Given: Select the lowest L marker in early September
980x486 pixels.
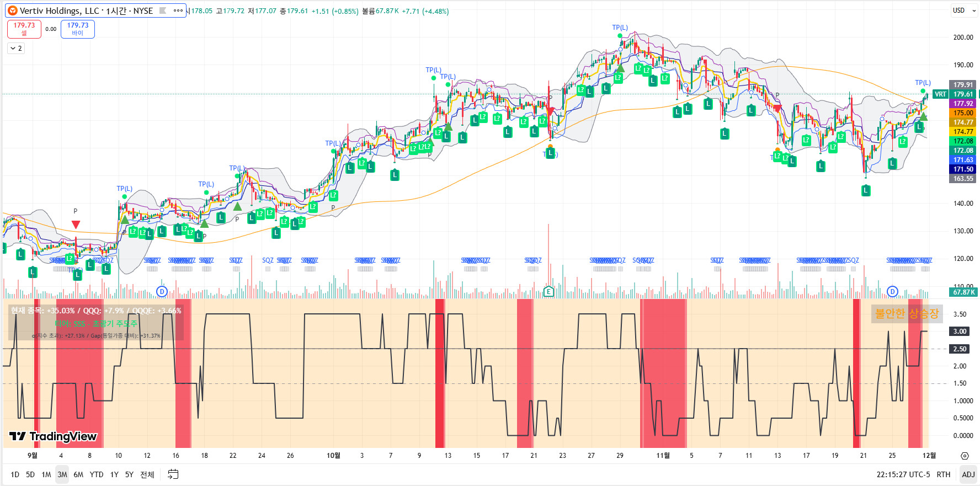Looking at the screenshot, I should tap(77, 275).
